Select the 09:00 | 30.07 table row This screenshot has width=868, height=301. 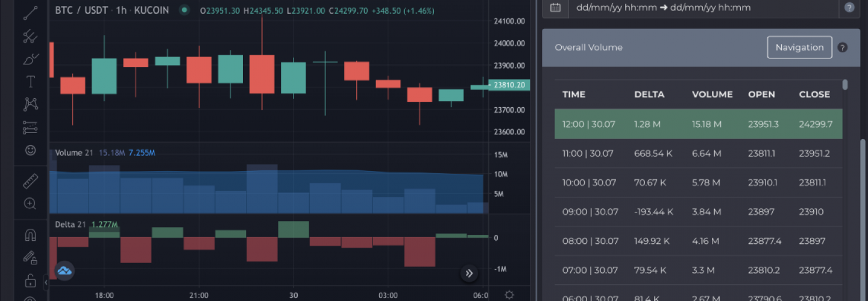pyautogui.click(x=698, y=212)
